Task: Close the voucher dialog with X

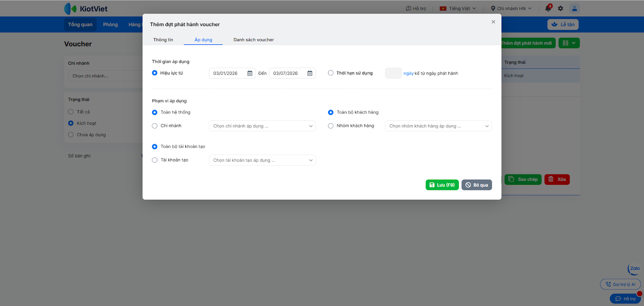Action: click(x=493, y=22)
